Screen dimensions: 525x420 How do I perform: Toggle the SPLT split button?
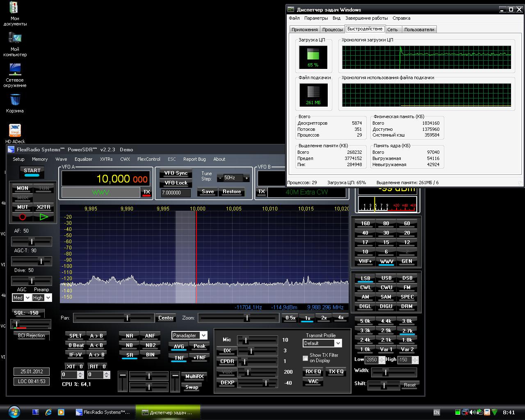pos(75,336)
